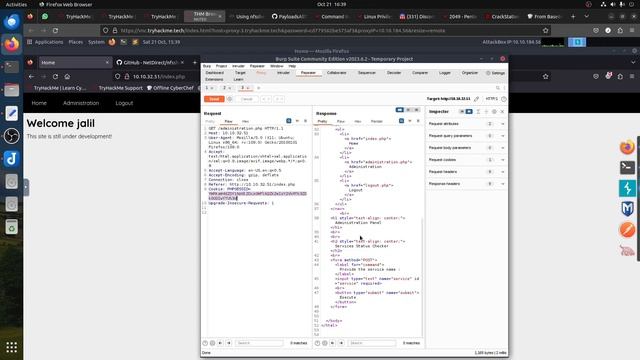This screenshot has width=640, height=360.
Task: Select combined tabbed layout toggle above Response
Action: [416, 110]
